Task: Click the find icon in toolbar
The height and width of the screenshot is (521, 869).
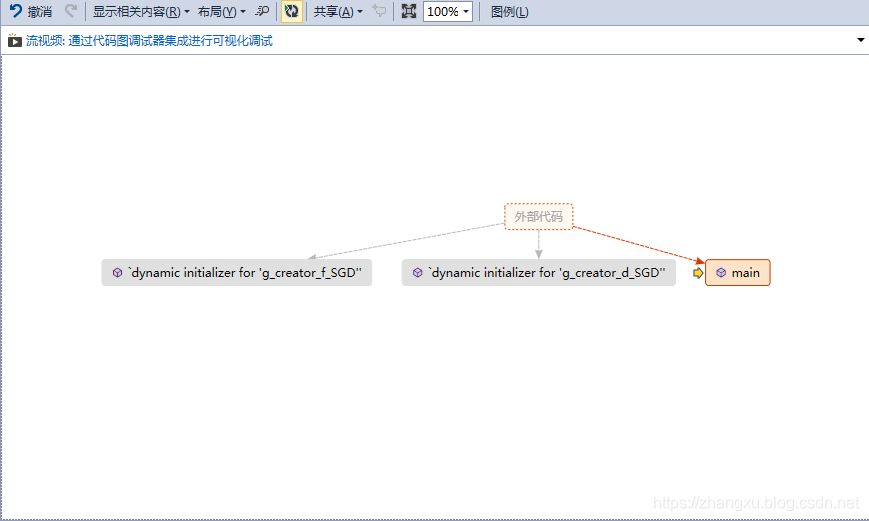Action: (262, 11)
